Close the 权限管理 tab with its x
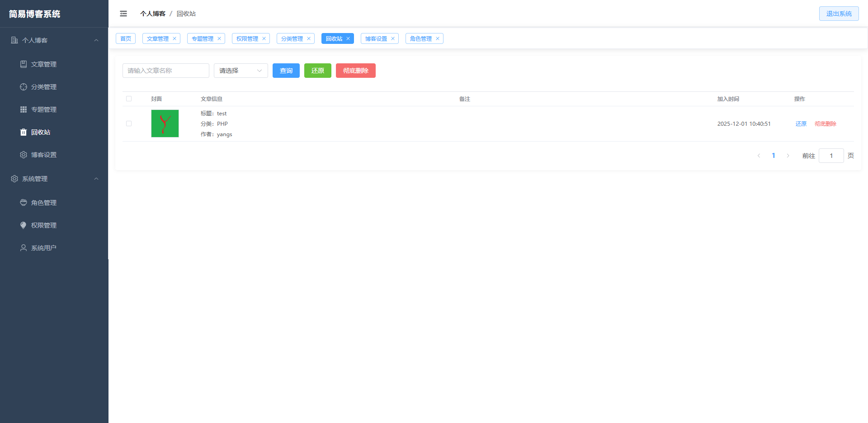Image resolution: width=868 pixels, height=423 pixels. tap(264, 38)
